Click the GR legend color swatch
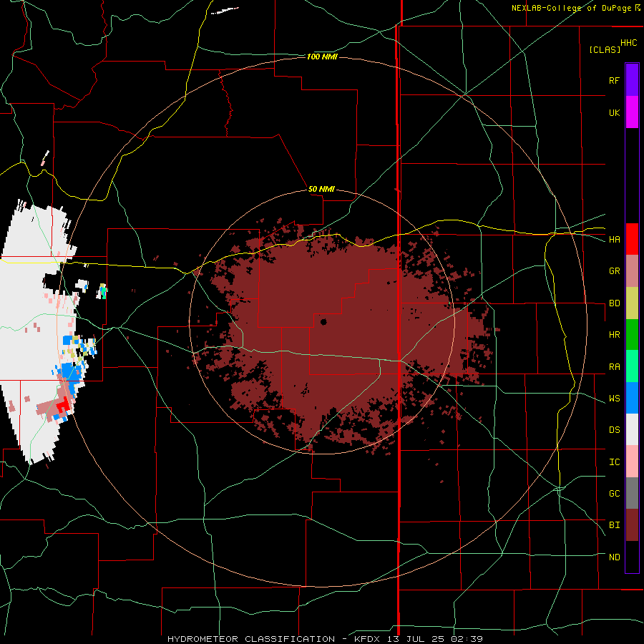The width and height of the screenshot is (644, 644). click(x=632, y=271)
